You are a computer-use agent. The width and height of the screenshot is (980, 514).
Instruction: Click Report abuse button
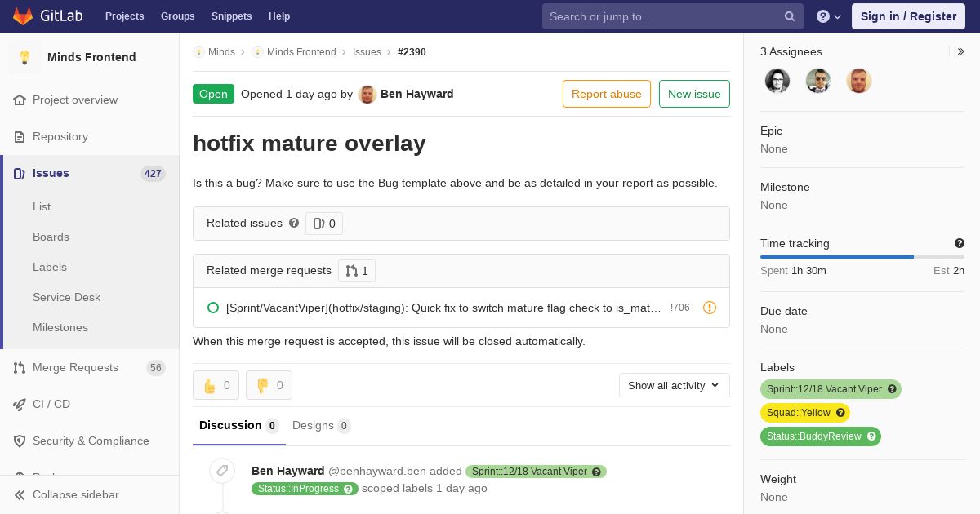(x=607, y=94)
